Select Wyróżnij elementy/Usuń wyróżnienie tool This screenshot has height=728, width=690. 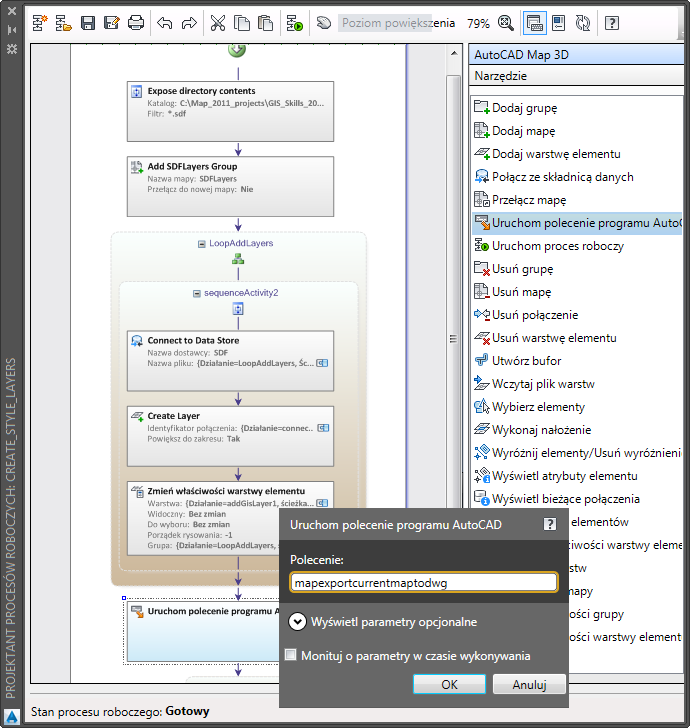pos(578,453)
